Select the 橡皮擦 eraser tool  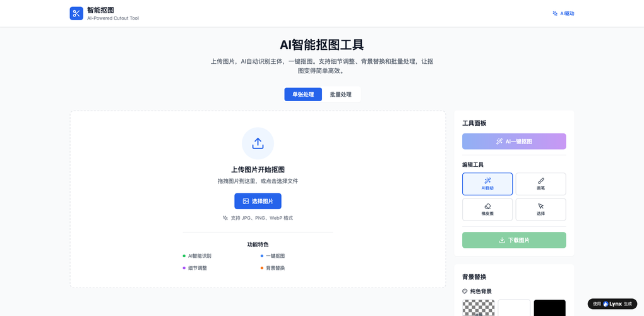[487, 210]
